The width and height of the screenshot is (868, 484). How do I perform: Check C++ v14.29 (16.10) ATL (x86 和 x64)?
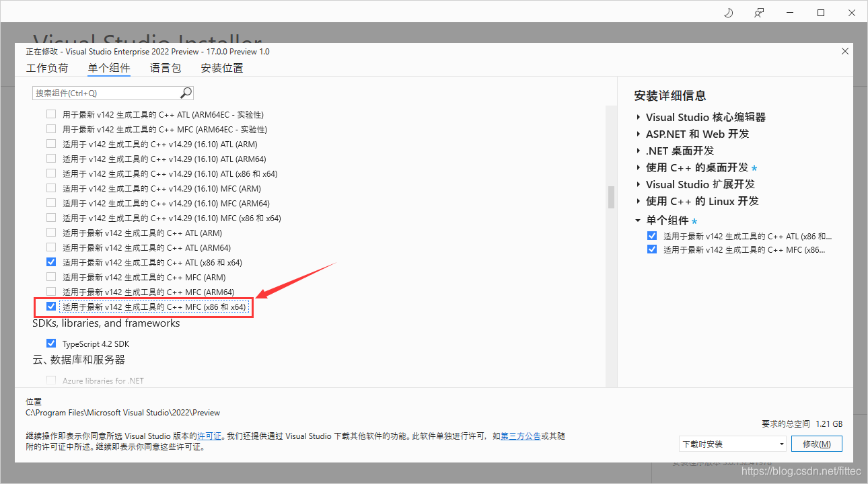(51, 173)
